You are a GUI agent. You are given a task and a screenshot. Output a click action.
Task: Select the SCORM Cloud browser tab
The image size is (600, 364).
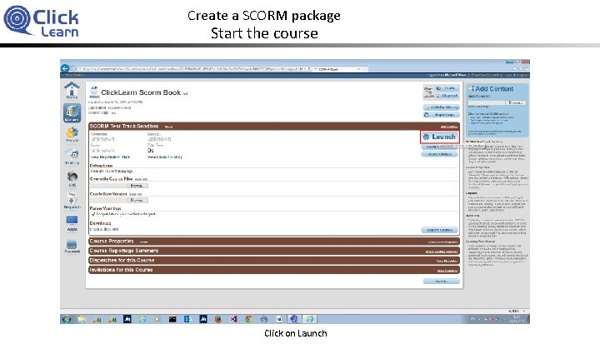click(x=337, y=69)
